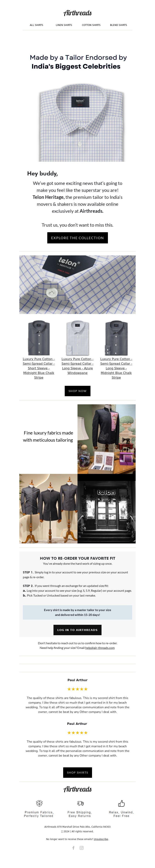Click the Airthreads logo at top
Screen dimensions: 155x868
coord(77,13)
